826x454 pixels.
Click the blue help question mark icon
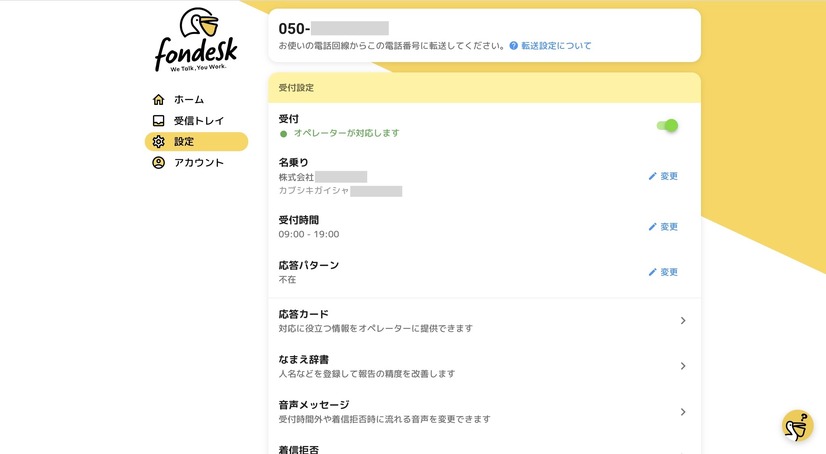point(513,46)
